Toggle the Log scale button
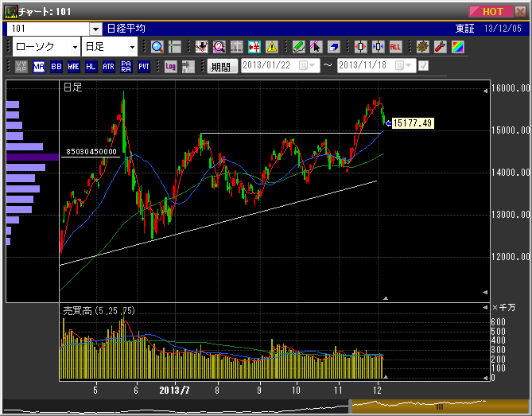 click(171, 67)
